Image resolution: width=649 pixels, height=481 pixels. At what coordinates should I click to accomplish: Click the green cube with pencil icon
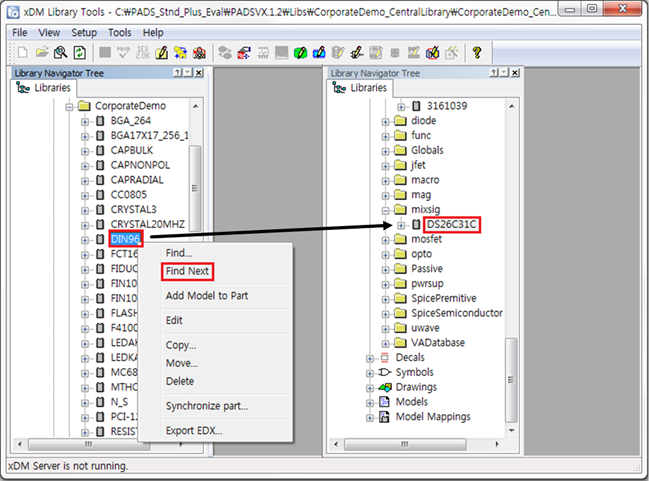(300, 53)
